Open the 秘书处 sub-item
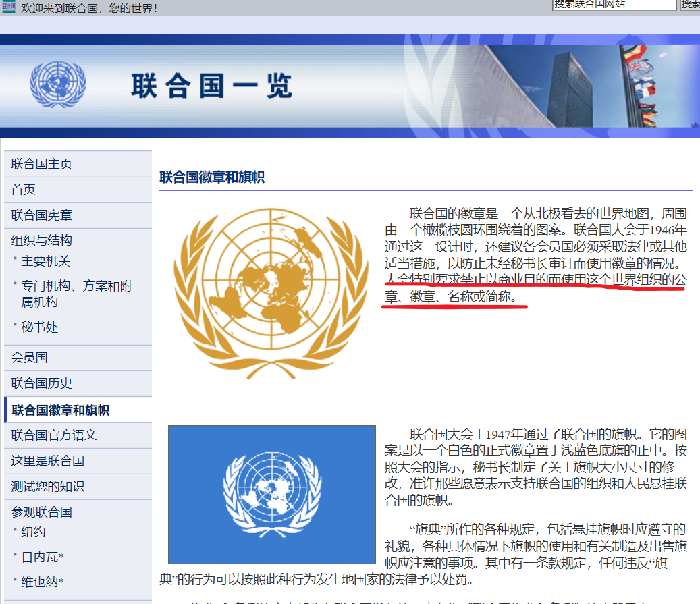700x604 pixels. (40, 327)
